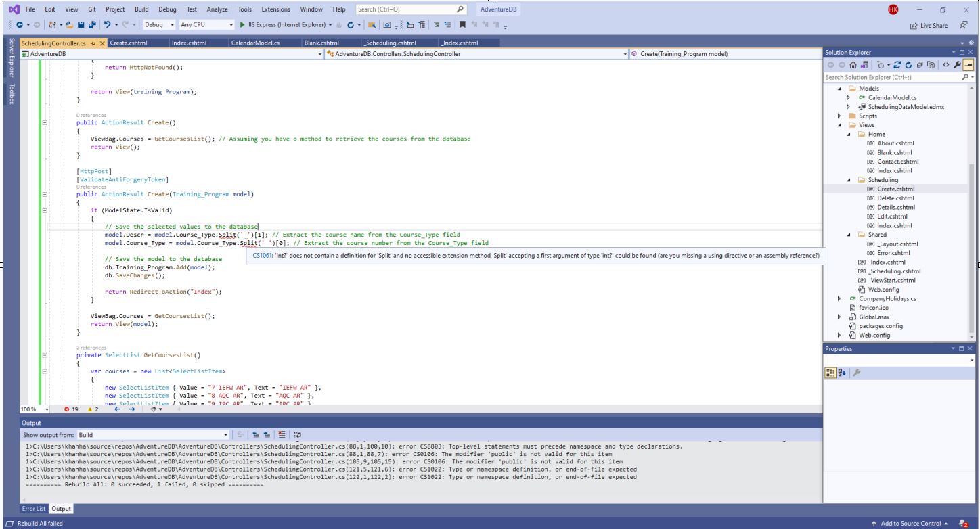Click Clear All icon in Output panel

282,435
